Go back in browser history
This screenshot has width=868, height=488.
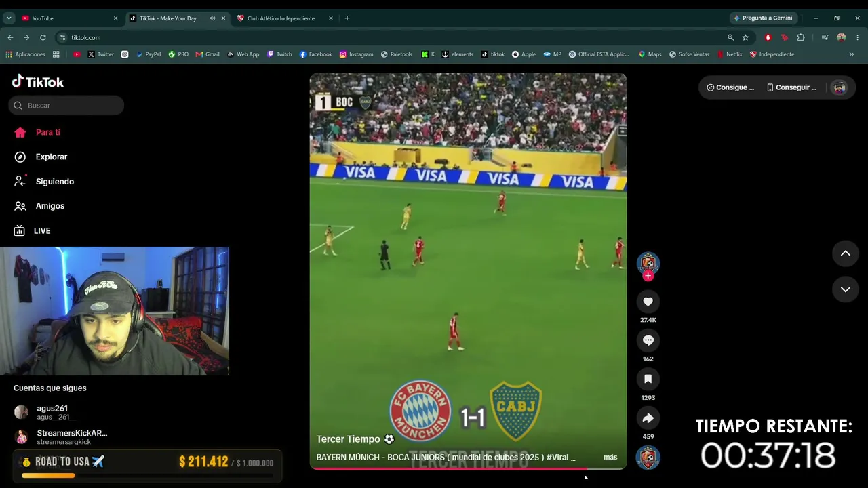coord(10,37)
